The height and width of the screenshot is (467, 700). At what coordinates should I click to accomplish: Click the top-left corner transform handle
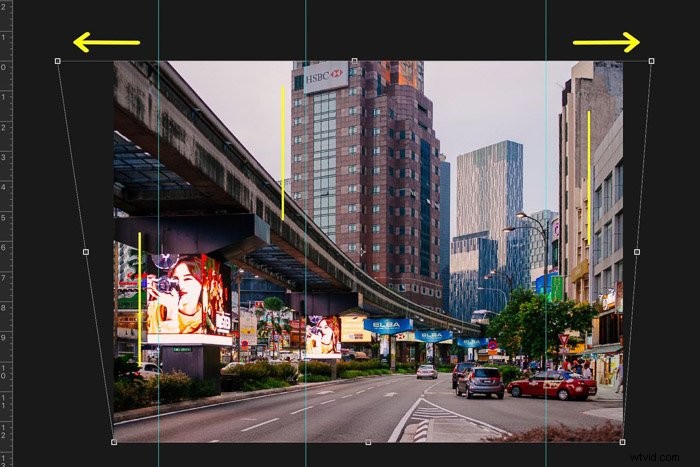coord(58,61)
